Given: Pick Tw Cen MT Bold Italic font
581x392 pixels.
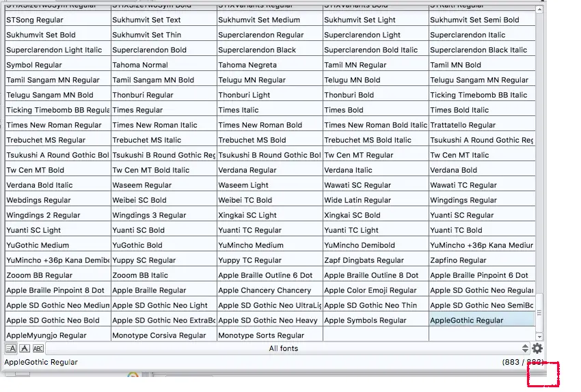Looking at the screenshot, I should pos(164,170).
